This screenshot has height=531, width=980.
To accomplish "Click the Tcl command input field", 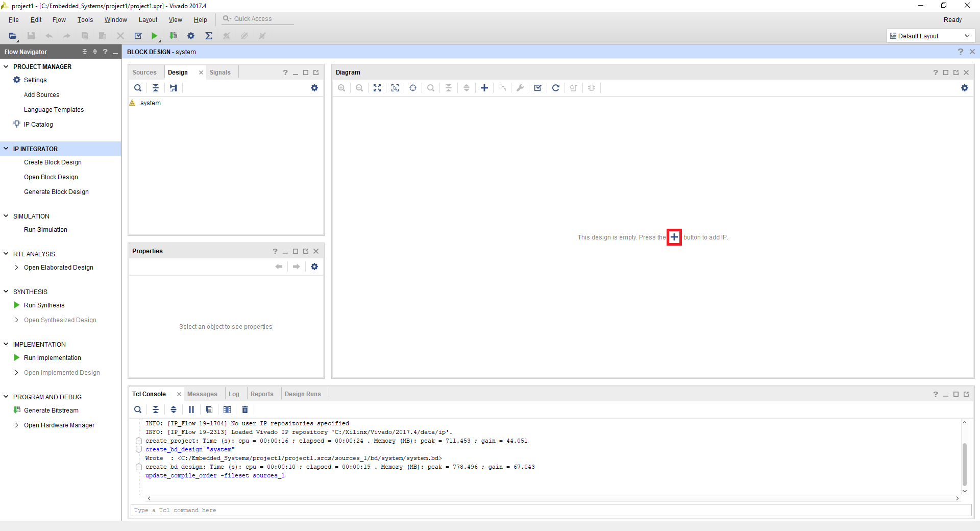I will 551,510.
